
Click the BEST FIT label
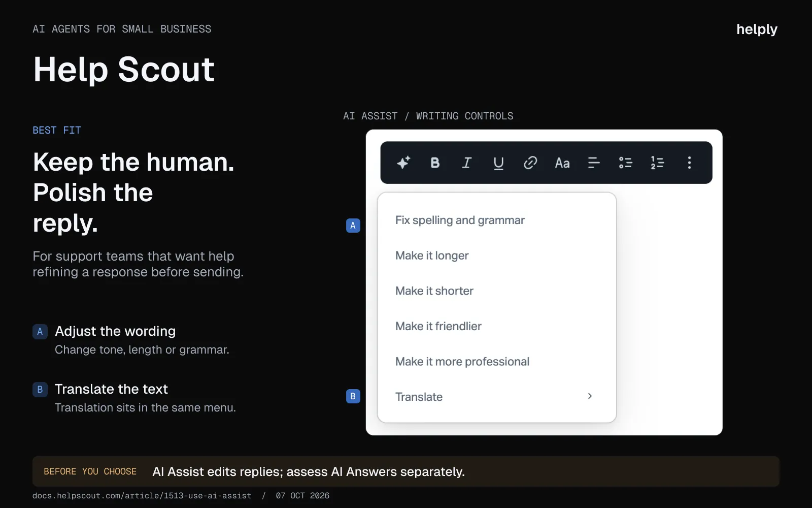point(57,131)
